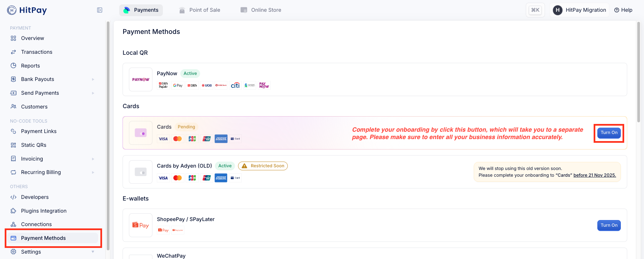
Task: Click the 'ShopeePay / SPayLater' title
Action: pyautogui.click(x=186, y=219)
